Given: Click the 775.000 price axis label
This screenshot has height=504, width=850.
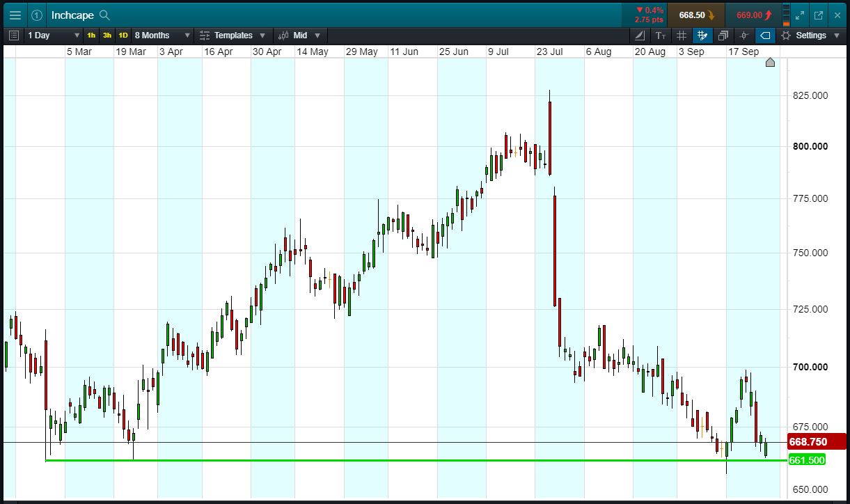Looking at the screenshot, I should [x=810, y=198].
